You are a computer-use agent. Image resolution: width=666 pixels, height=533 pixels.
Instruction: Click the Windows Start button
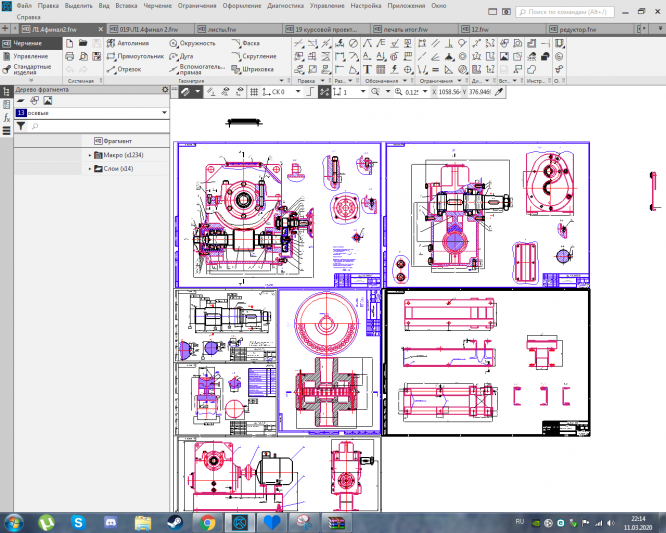(x=13, y=523)
